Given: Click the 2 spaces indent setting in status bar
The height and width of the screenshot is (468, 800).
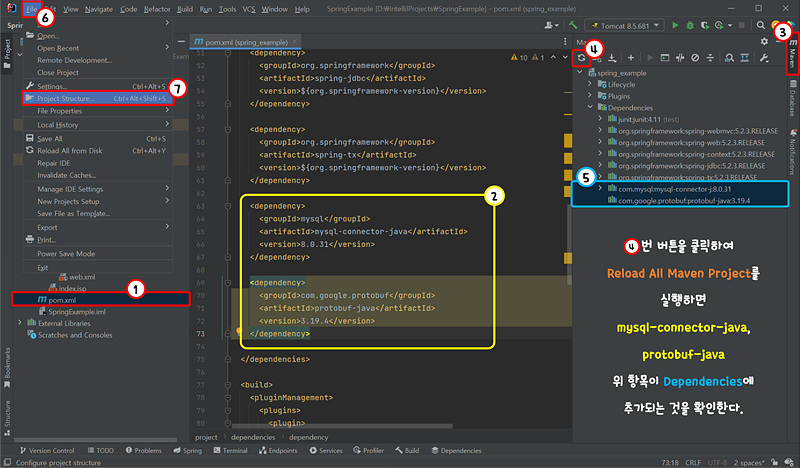Looking at the screenshot, I should click(x=749, y=462).
